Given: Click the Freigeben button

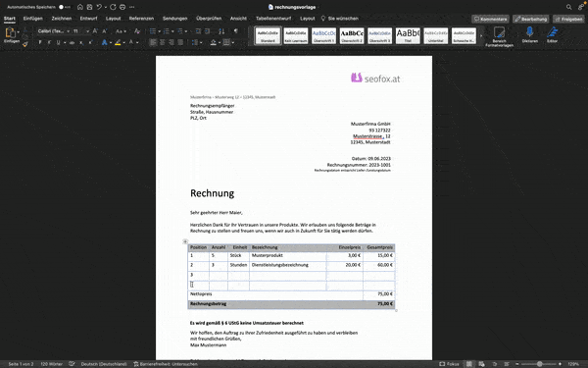Looking at the screenshot, I should (x=568, y=20).
